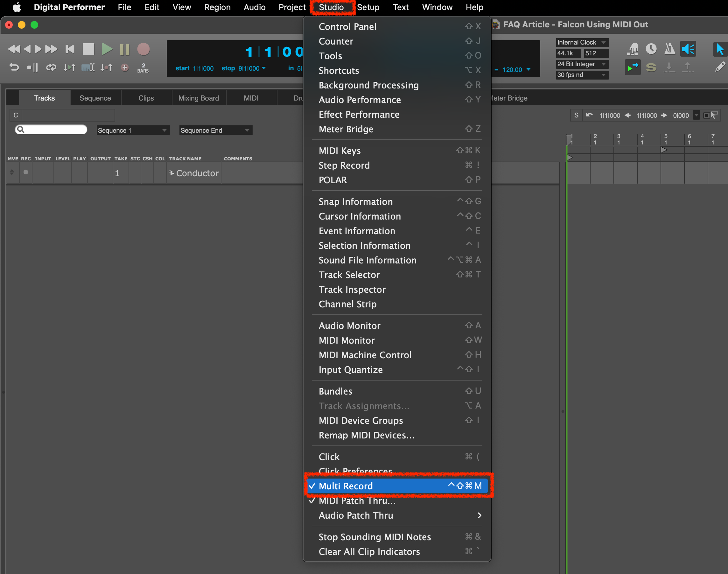Screen dimensions: 728x574
Task: Click the green Auto-Record arrow icon
Action: point(633,67)
